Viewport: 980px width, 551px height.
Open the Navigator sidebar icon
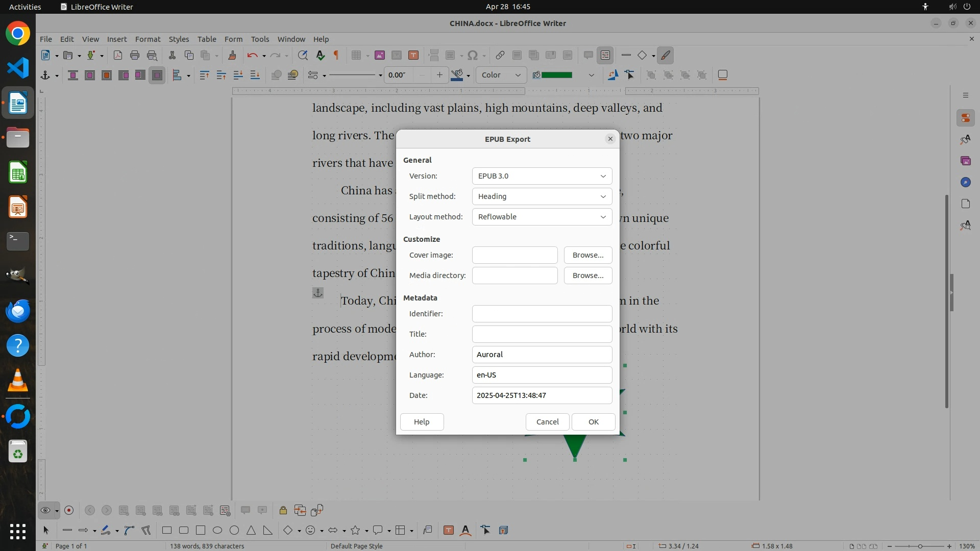(965, 182)
